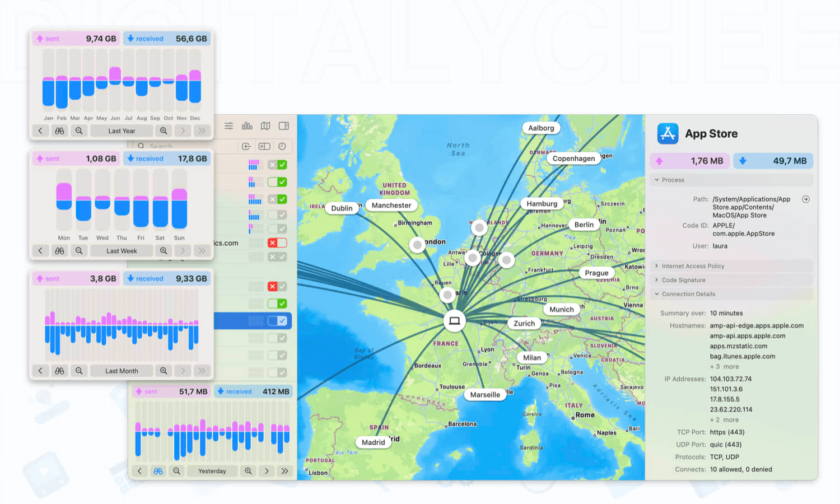Toggle allow switch on the selected blue row
This screenshot has height=504, width=840.
click(x=277, y=321)
